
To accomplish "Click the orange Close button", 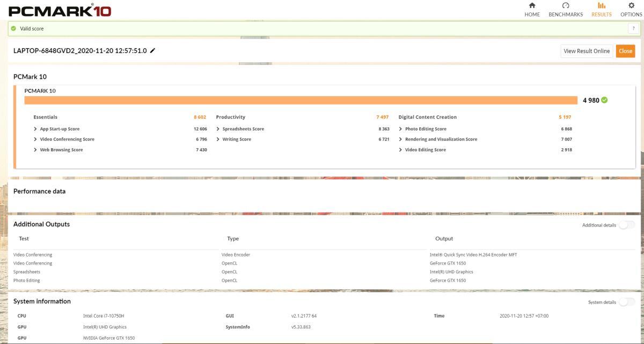I will 625,51.
